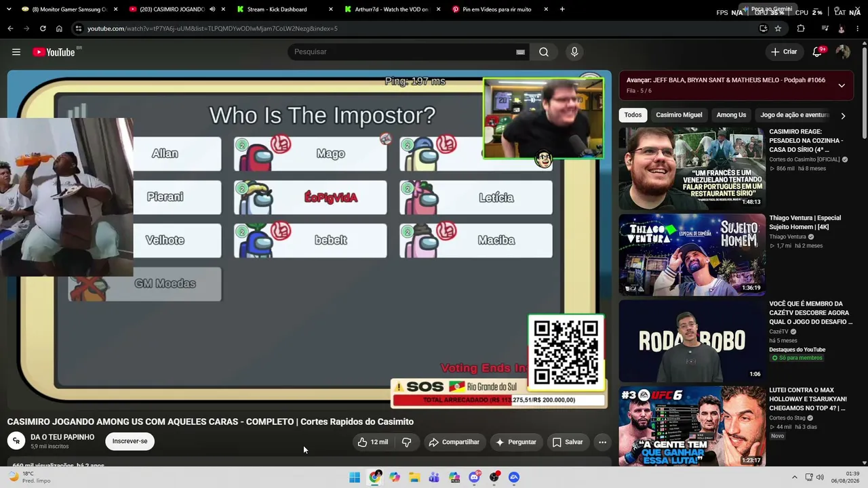Open the EA app from the taskbar
This screenshot has width=868, height=488.
pos(514,477)
